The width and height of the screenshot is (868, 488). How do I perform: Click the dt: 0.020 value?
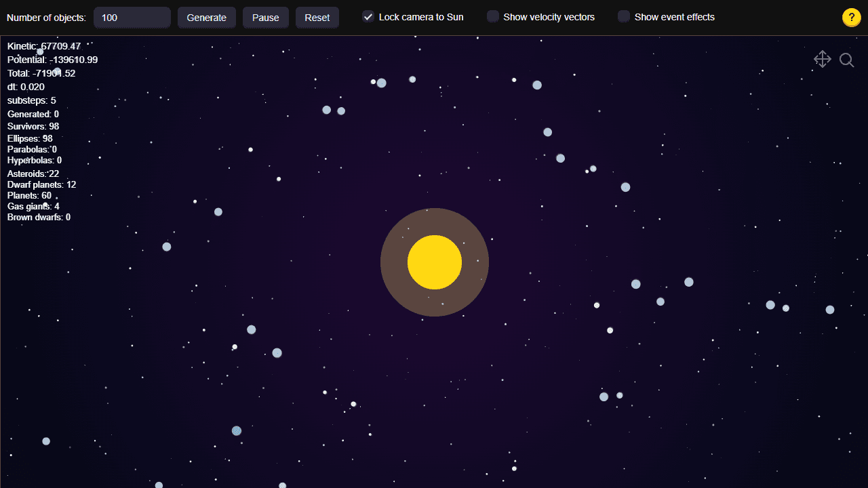(x=26, y=87)
